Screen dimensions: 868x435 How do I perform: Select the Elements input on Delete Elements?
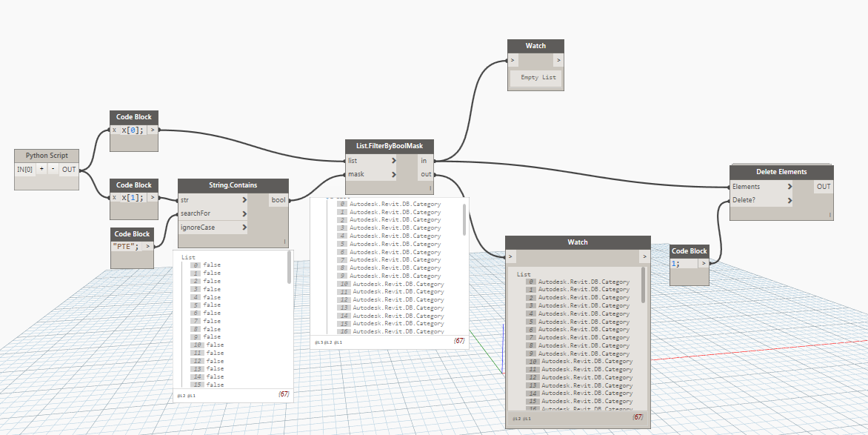point(761,187)
